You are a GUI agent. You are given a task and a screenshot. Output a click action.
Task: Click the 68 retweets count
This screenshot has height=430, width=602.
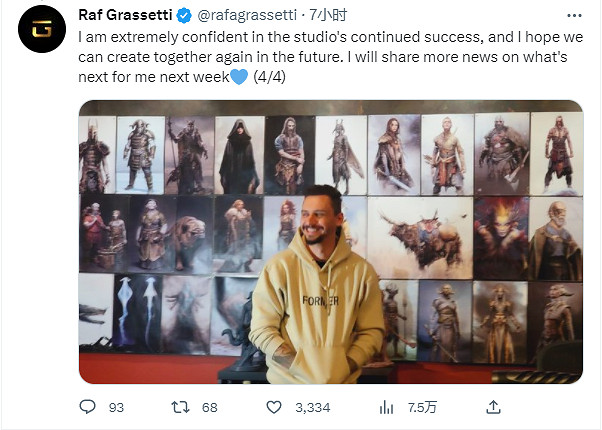(210, 407)
